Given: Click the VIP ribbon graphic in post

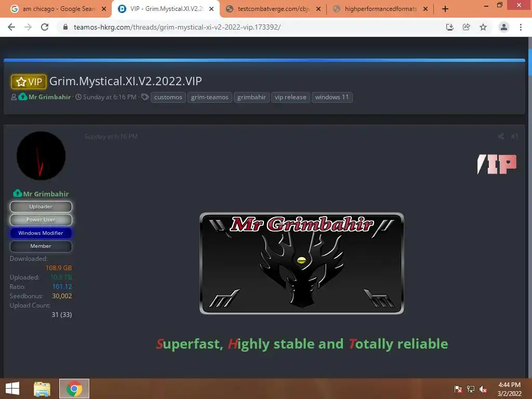Looking at the screenshot, I should 497,164.
